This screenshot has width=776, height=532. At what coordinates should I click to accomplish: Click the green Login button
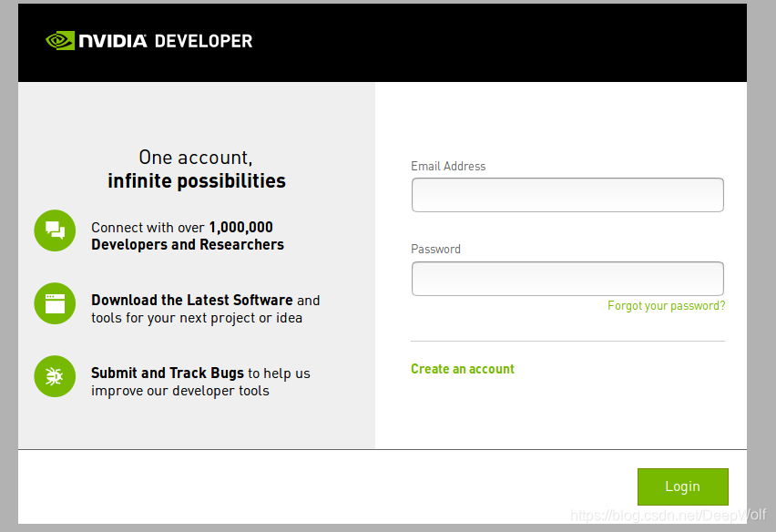coord(683,486)
